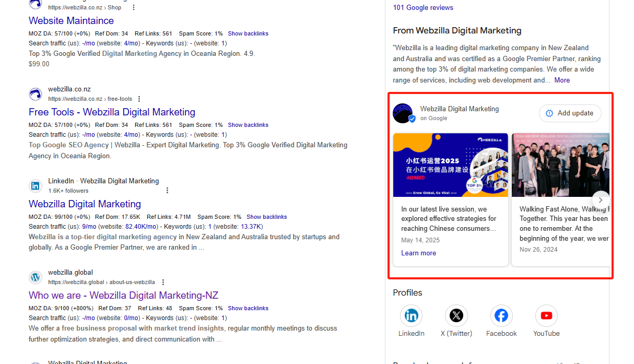Open LinkedIn Webzilla Digital Marketing result title
Image resolution: width=634 pixels, height=364 pixels.
click(85, 204)
